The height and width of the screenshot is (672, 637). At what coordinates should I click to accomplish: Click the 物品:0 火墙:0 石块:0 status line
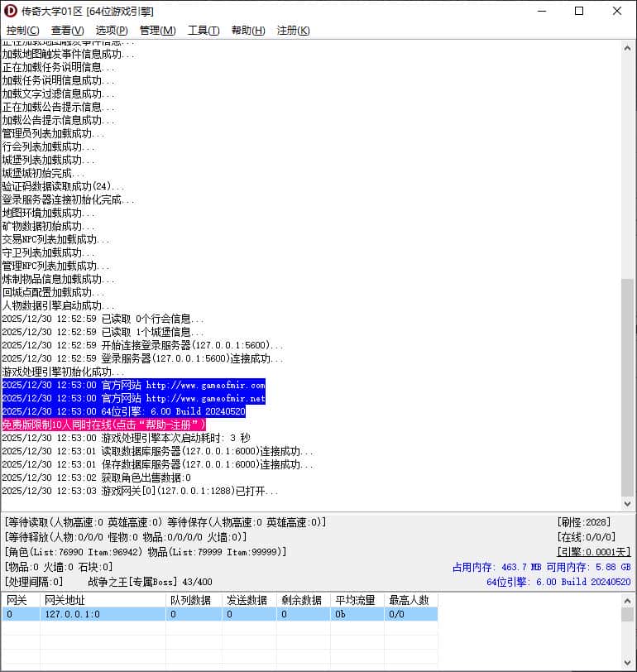tap(59, 567)
